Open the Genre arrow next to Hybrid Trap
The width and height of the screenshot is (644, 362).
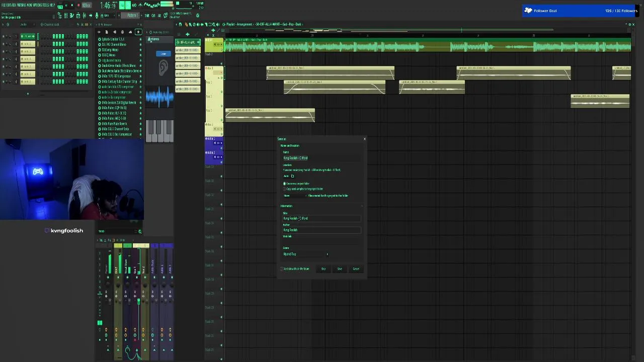click(328, 254)
